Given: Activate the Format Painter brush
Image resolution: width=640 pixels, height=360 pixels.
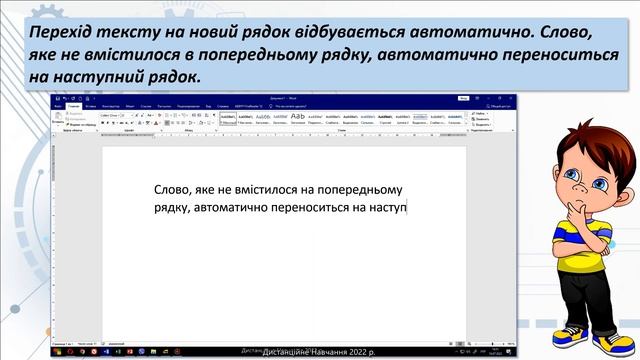Looking at the screenshot, I should (81, 125).
